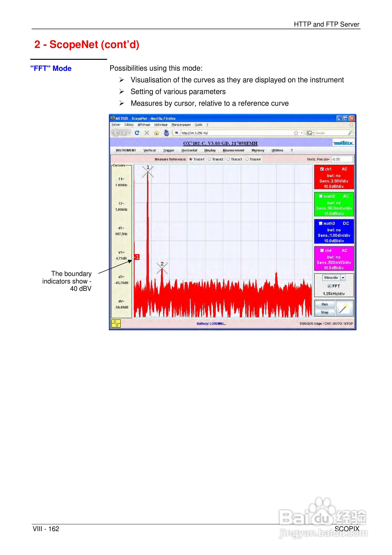Open the Vertical menu

tap(149, 150)
